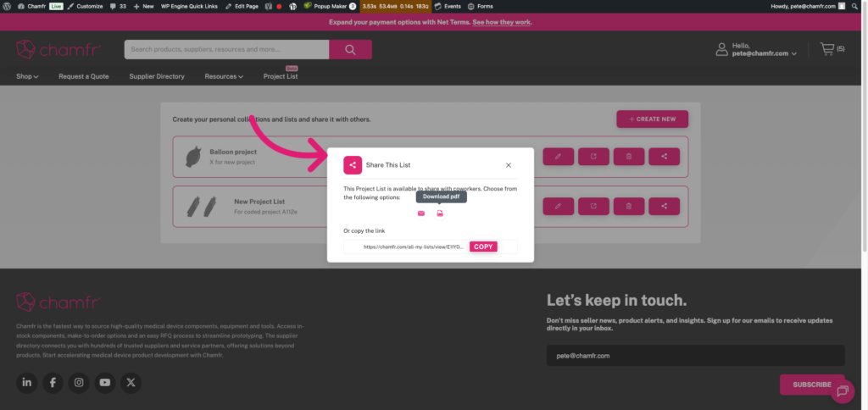This screenshot has height=410, width=868.
Task: Open Request a Quote page
Action: pyautogui.click(x=84, y=76)
